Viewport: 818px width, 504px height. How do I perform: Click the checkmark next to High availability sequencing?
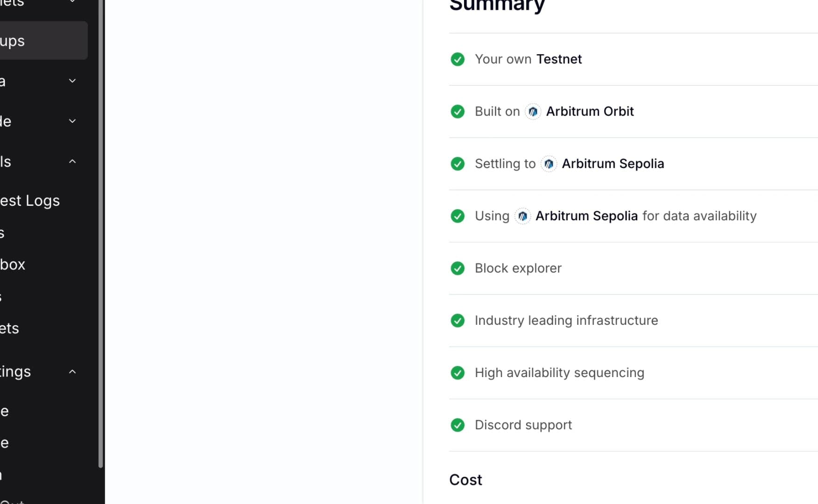click(458, 373)
